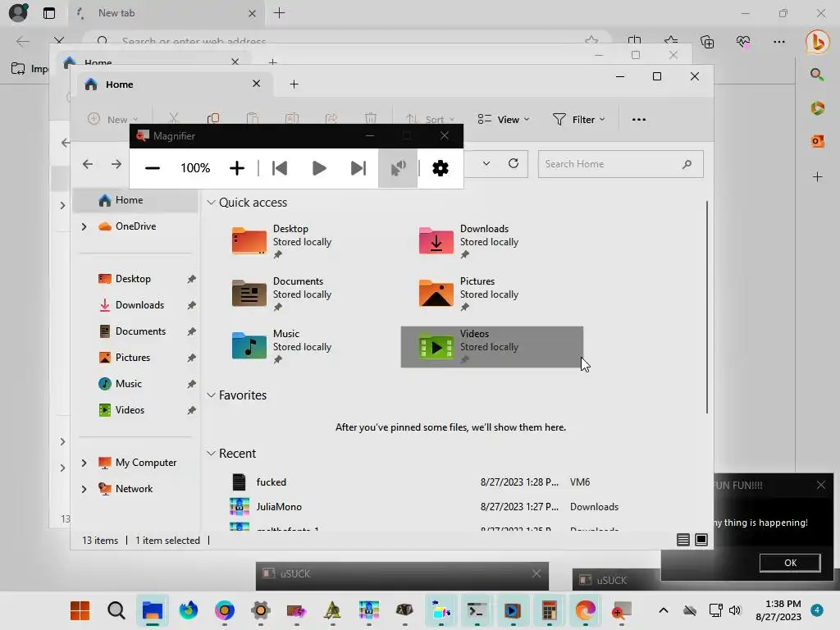840x630 pixels.
Task: Switch to details view in status bar
Action: point(683,540)
